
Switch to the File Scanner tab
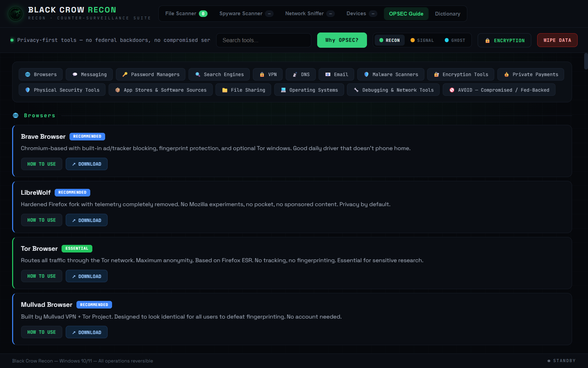point(186,13)
